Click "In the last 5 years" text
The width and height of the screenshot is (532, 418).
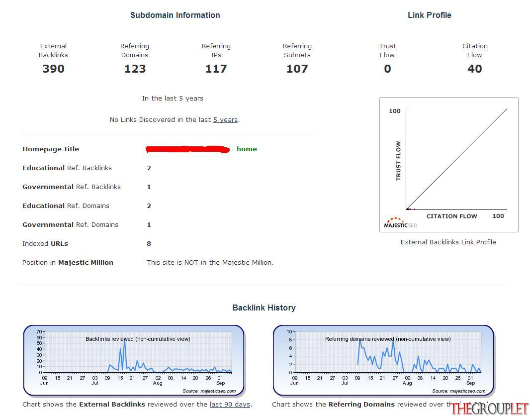(173, 99)
